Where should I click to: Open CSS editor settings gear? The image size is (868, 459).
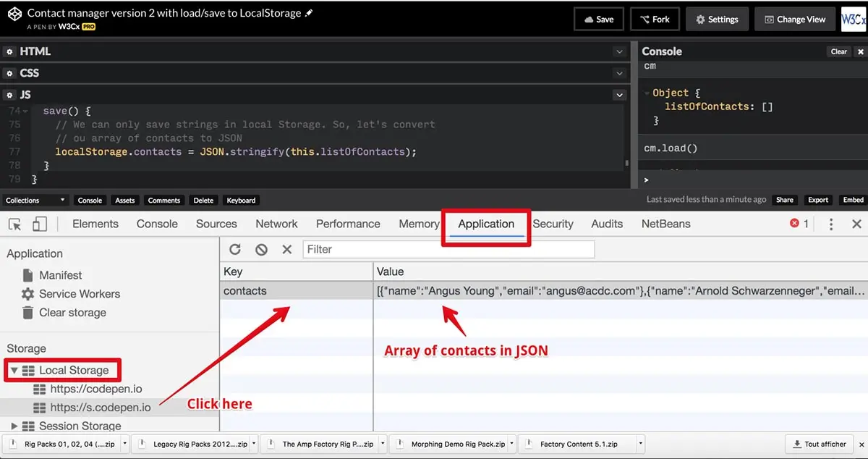pyautogui.click(x=9, y=73)
